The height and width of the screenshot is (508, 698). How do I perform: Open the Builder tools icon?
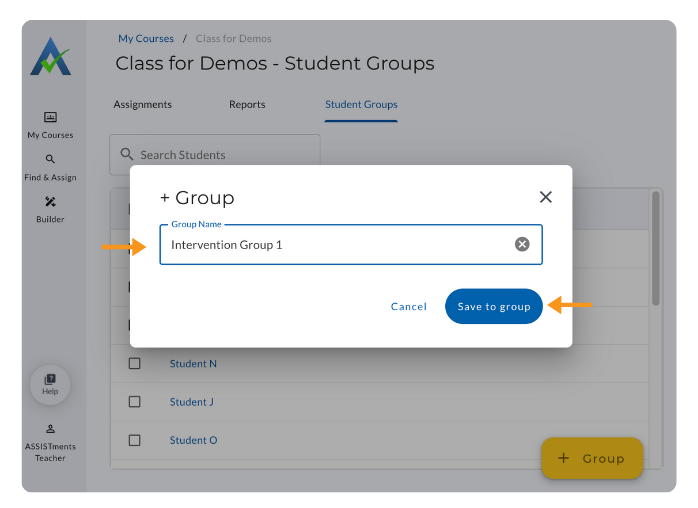pyautogui.click(x=50, y=202)
